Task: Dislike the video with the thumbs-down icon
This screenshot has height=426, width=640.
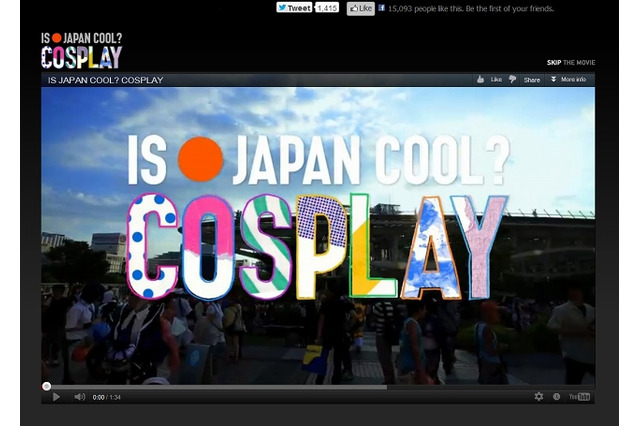Action: [x=512, y=80]
